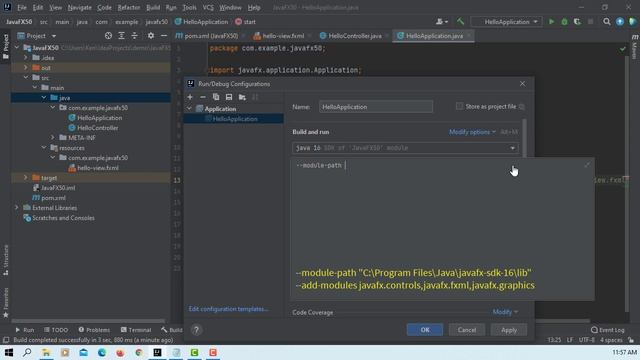This screenshot has width=640, height=360.
Task: Open Edge browser from taskbar
Action: tap(102, 353)
